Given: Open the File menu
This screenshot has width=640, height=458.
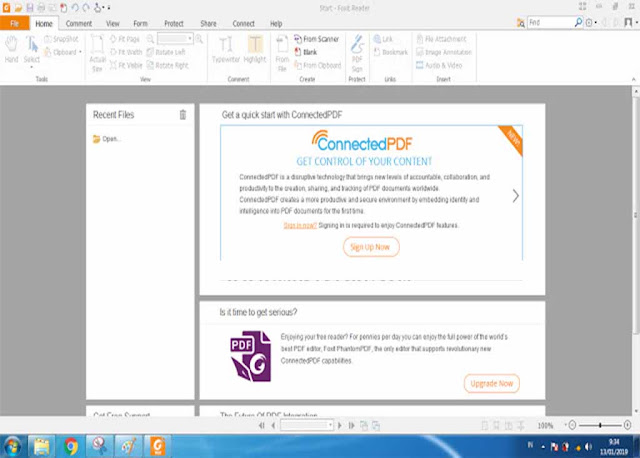Looking at the screenshot, I should [x=15, y=23].
